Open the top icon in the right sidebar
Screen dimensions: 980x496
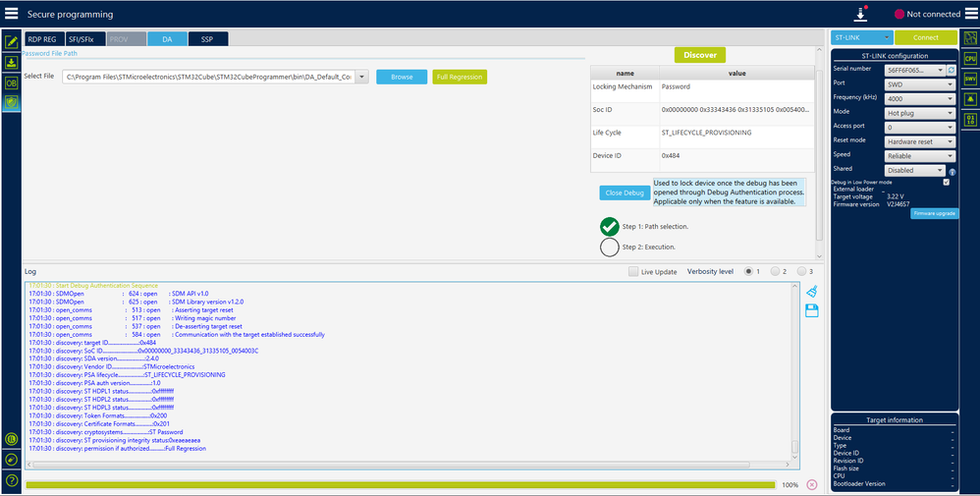click(970, 38)
